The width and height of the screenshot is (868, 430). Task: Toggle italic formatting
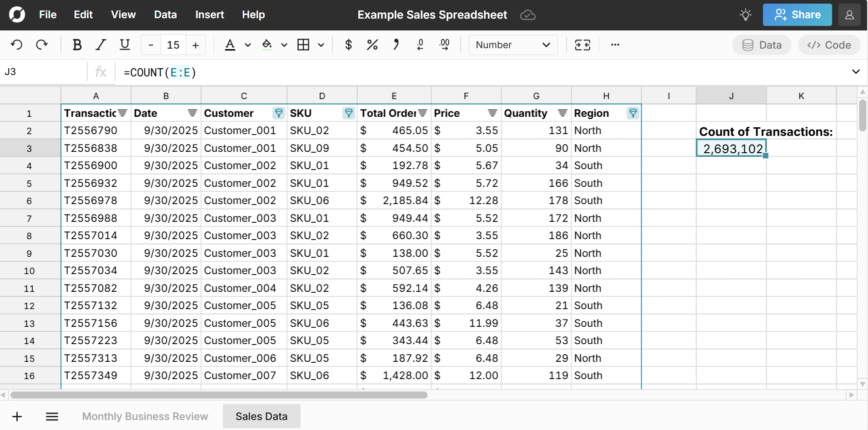[x=100, y=45]
